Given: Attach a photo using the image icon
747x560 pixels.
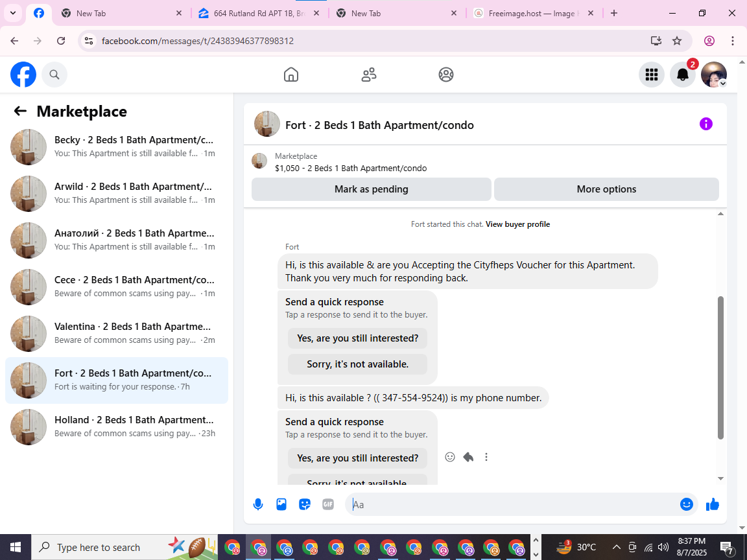Looking at the screenshot, I should (x=281, y=504).
